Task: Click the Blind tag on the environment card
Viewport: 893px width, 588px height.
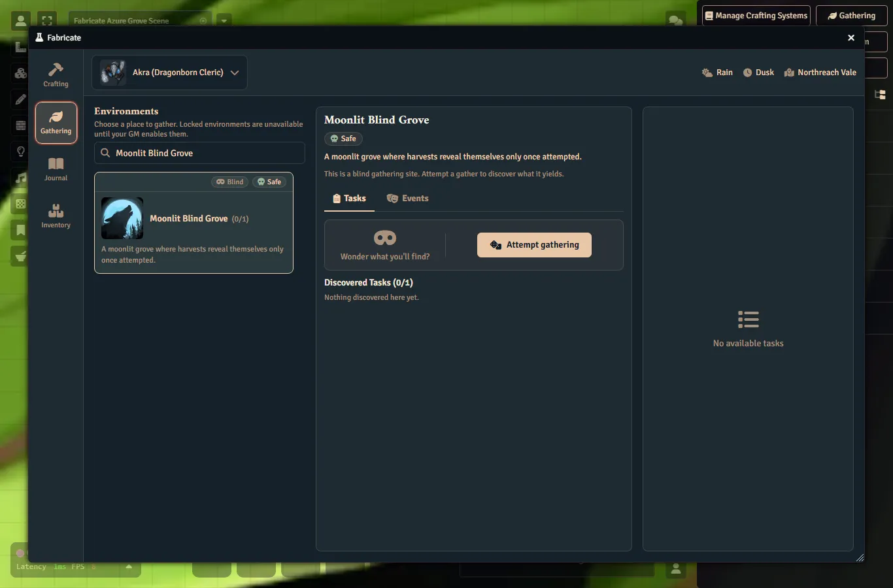Action: 230,182
